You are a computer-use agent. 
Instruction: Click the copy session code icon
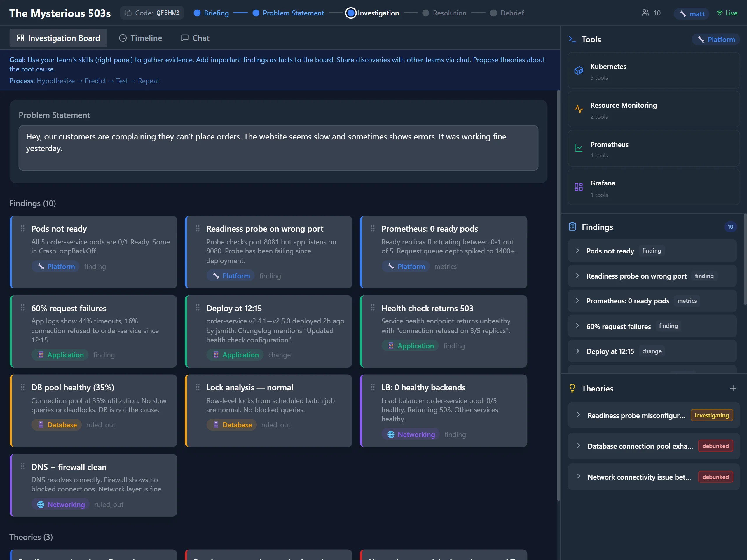(x=128, y=13)
